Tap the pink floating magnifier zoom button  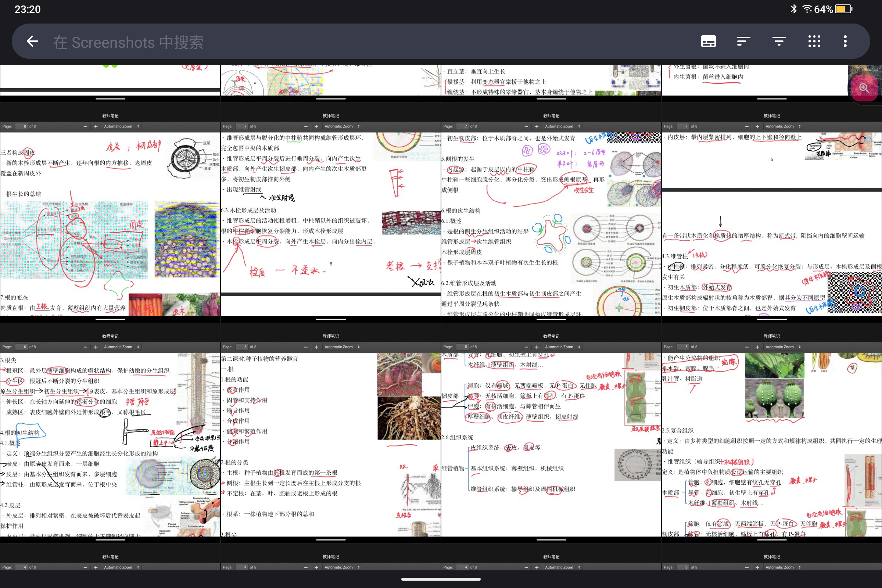click(x=864, y=88)
